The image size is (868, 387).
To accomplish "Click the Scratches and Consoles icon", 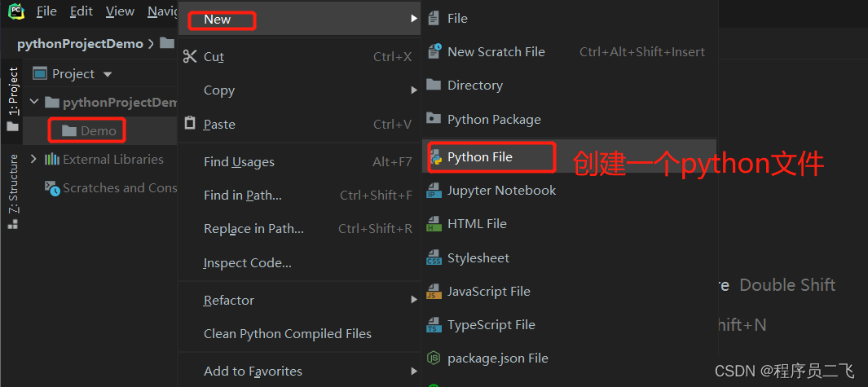I will click(53, 188).
